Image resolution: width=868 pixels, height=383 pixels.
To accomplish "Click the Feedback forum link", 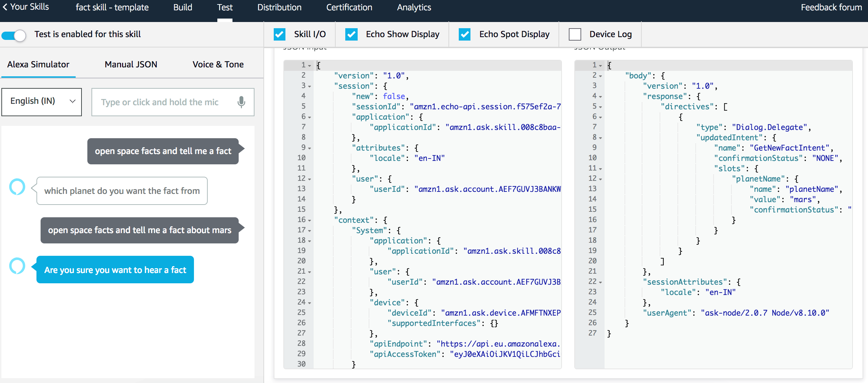I will pyautogui.click(x=831, y=7).
